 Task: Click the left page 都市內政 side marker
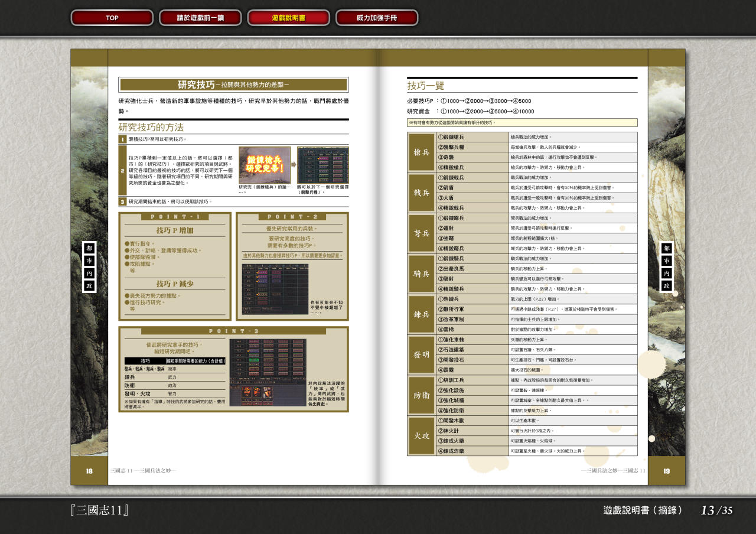click(89, 267)
